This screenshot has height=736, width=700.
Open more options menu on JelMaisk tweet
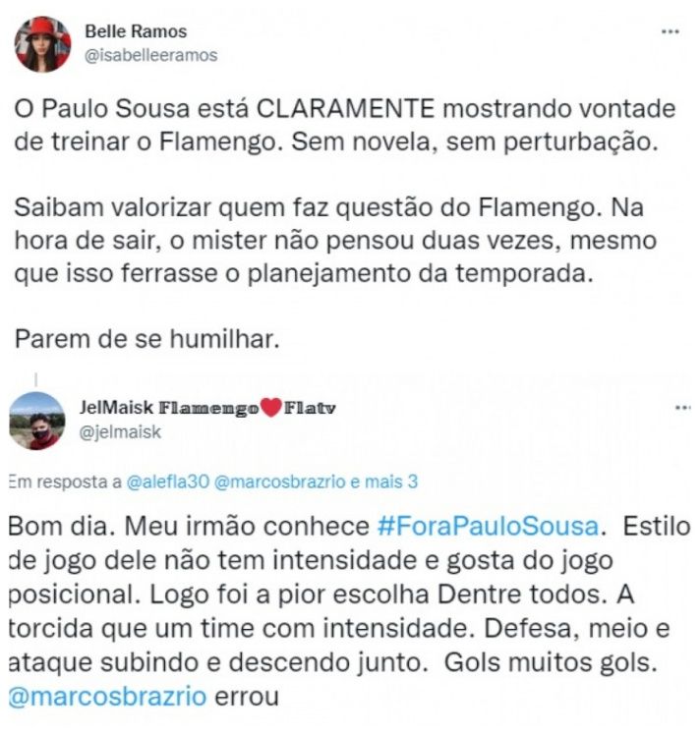pos(683,408)
